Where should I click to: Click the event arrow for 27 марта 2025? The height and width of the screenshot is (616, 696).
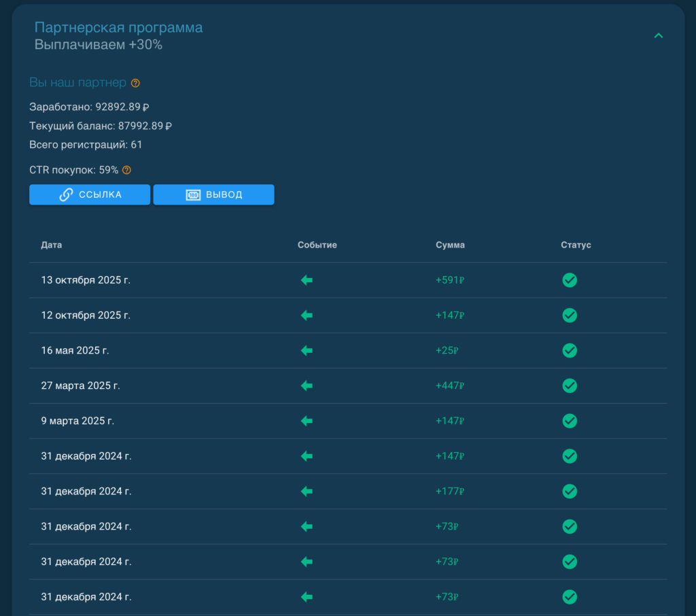(x=307, y=386)
